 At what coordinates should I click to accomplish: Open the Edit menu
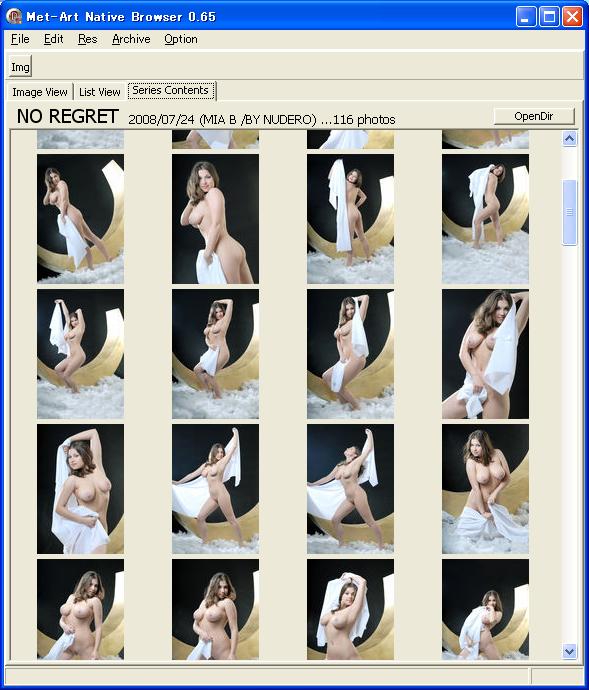(x=54, y=39)
